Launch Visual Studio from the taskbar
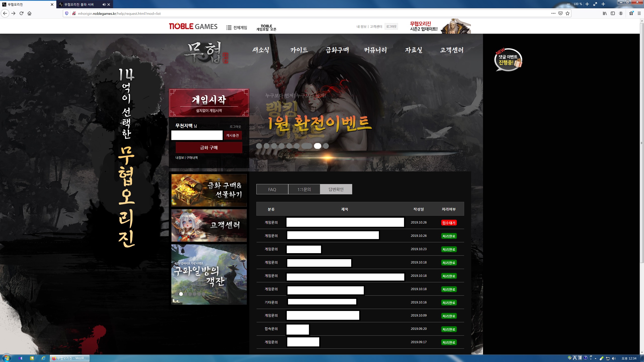 (20, 358)
